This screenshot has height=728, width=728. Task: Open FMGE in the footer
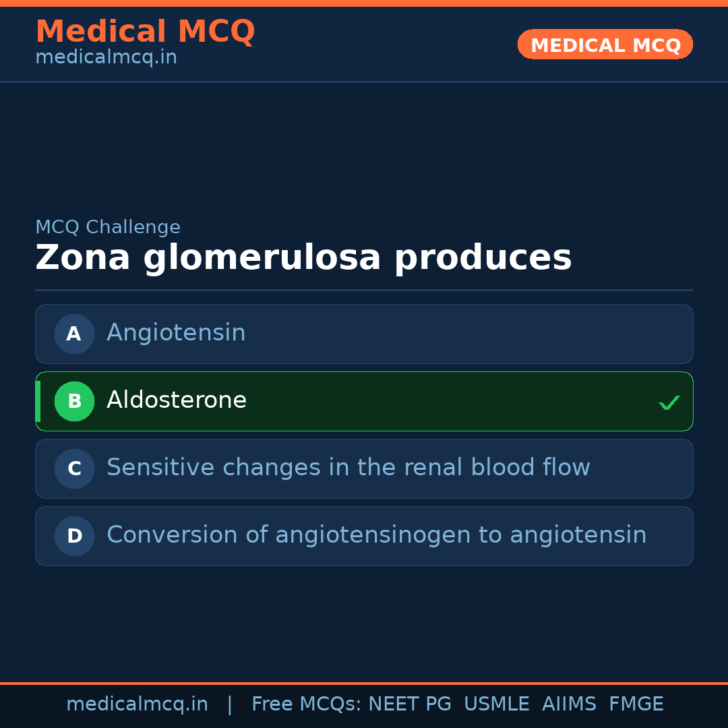pyautogui.click(x=636, y=704)
